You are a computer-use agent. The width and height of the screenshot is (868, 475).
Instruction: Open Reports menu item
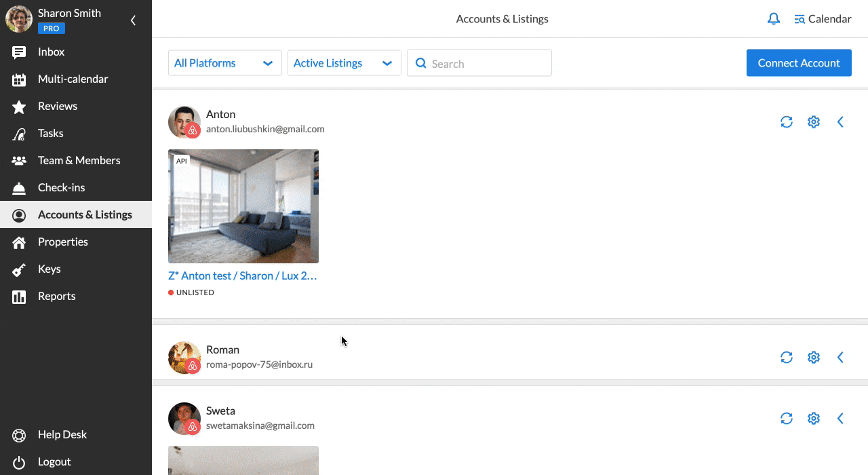click(76, 297)
